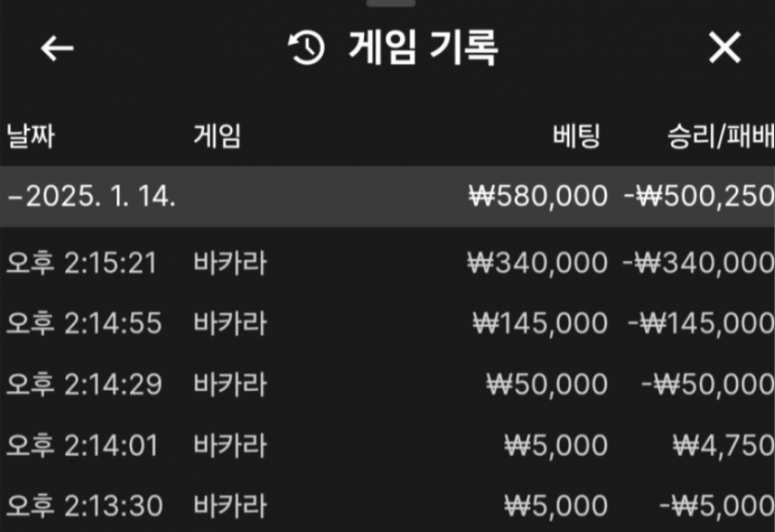Screen dimensions: 775x532
Task: Click the 게임 기록 title text
Action: 422,47
